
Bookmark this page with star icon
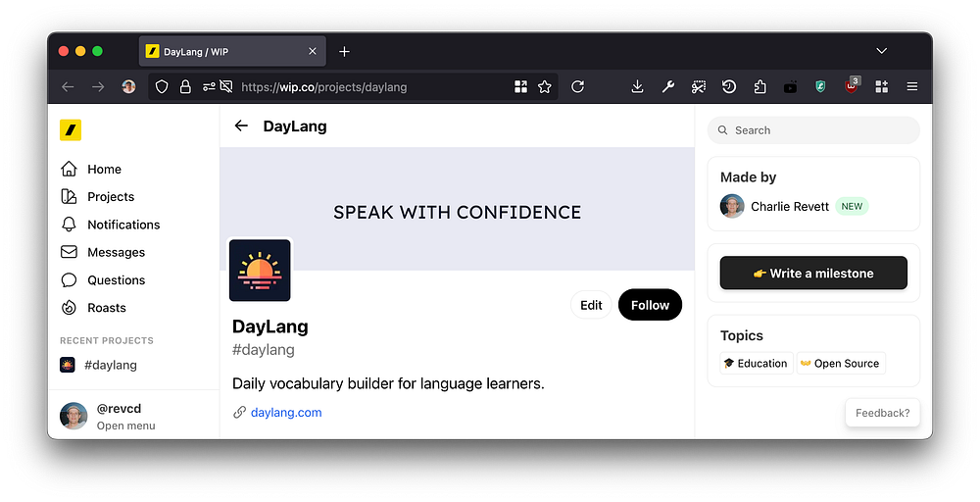pos(545,87)
